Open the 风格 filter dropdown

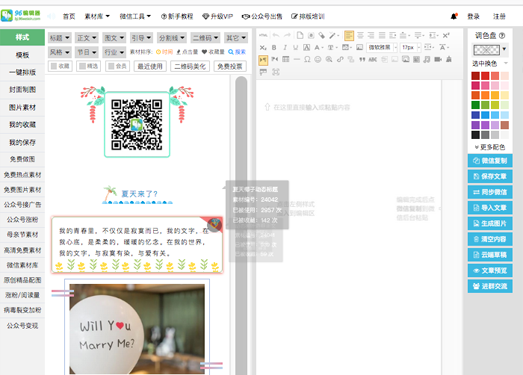(x=59, y=52)
